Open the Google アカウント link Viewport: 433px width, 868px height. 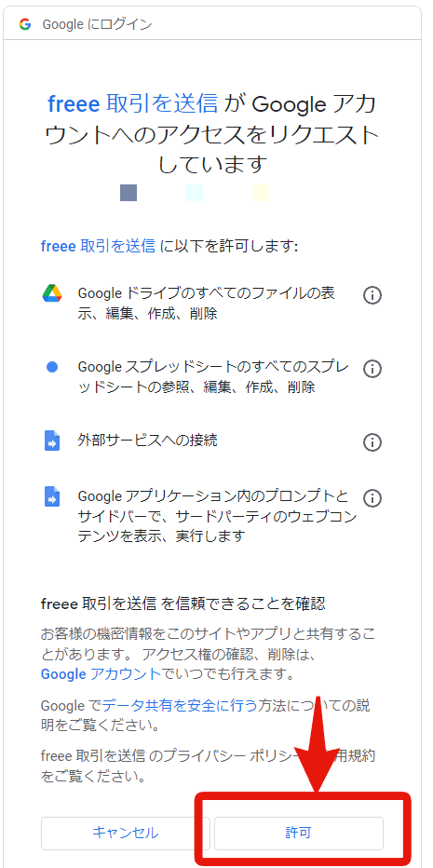101,674
